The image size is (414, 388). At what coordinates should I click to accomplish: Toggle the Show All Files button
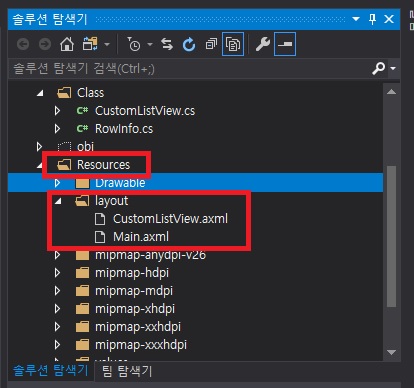(233, 44)
